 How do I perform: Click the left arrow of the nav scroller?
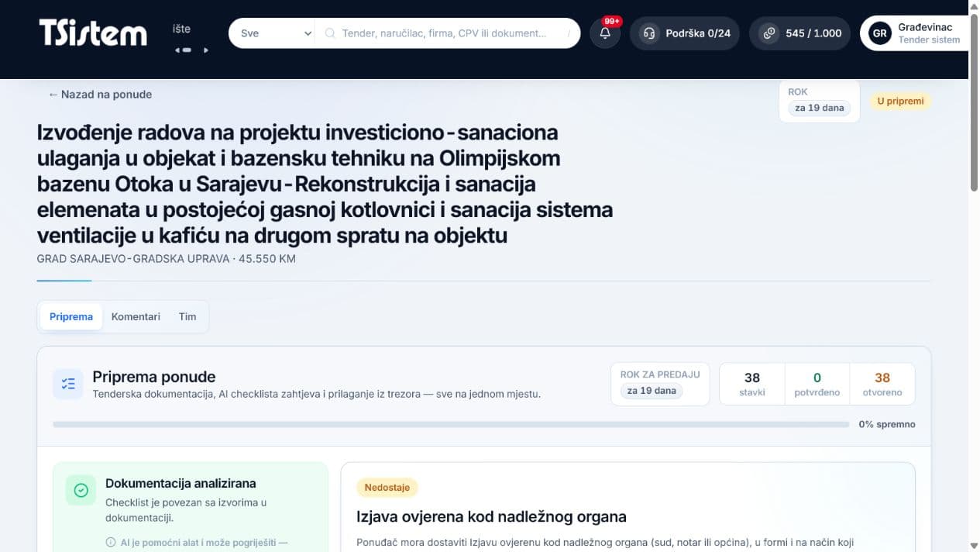[177, 50]
